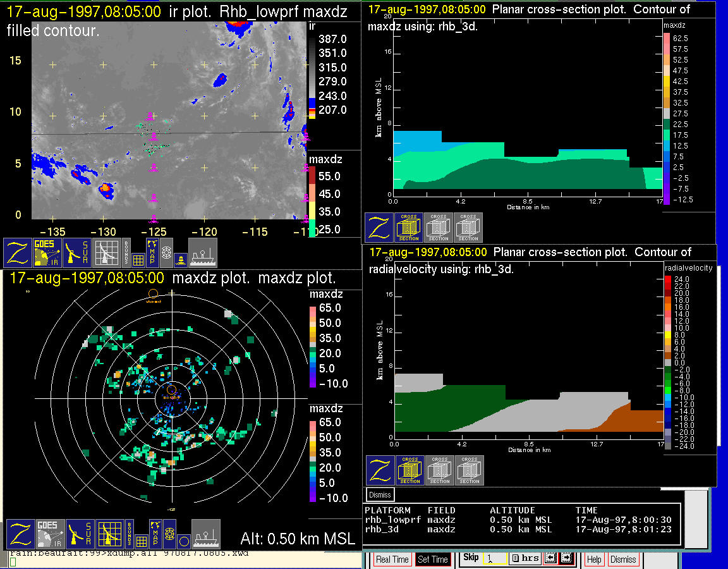Click the Skip value input field
Screen dimensions: 728x569
coord(495,559)
